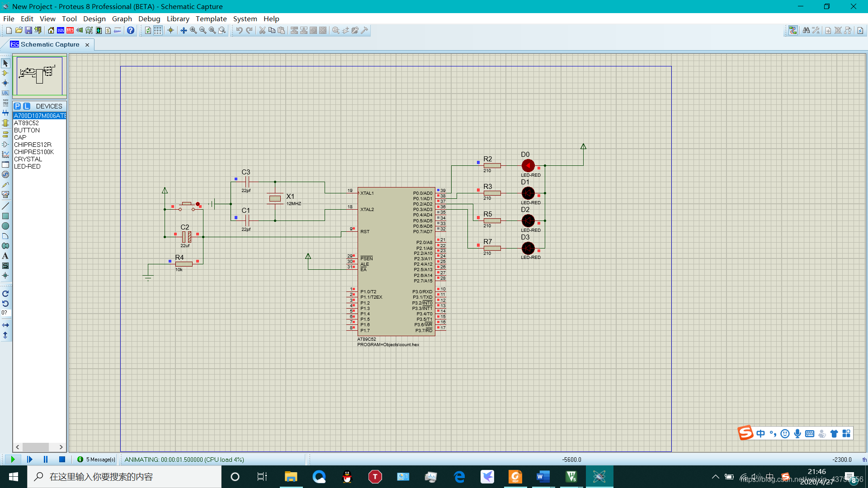Select the Selection mode arrow tool
Viewport: 868px width, 488px height.
5,63
